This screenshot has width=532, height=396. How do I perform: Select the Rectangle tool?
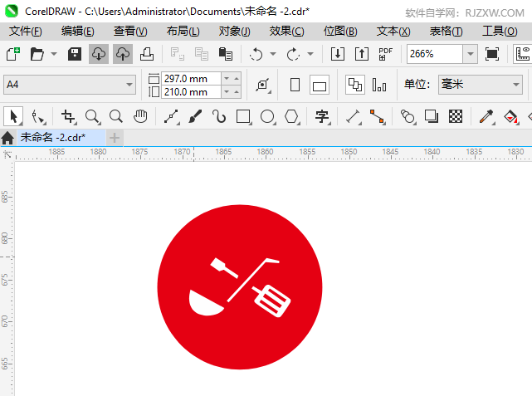click(x=243, y=117)
